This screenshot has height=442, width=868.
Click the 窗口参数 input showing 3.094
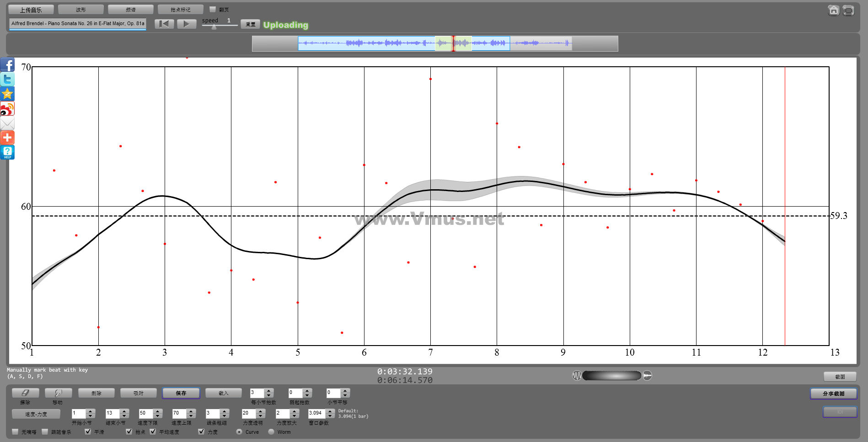tap(316, 413)
